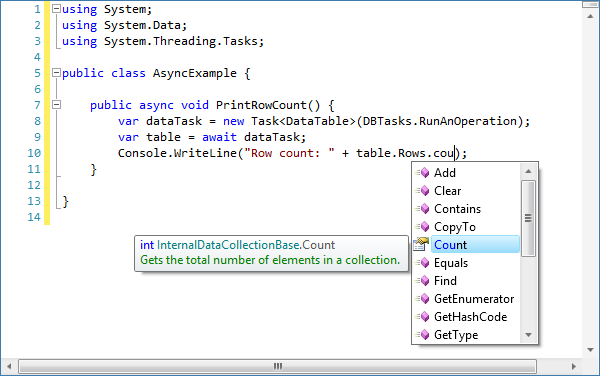Click the method icon beside Clear
Image resolution: width=600 pixels, height=376 pixels.
[422, 191]
